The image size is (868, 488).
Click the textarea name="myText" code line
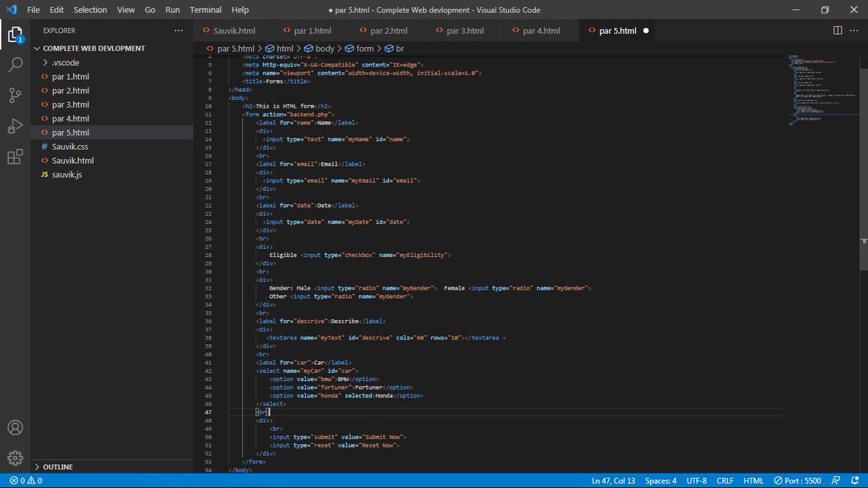pos(386,337)
